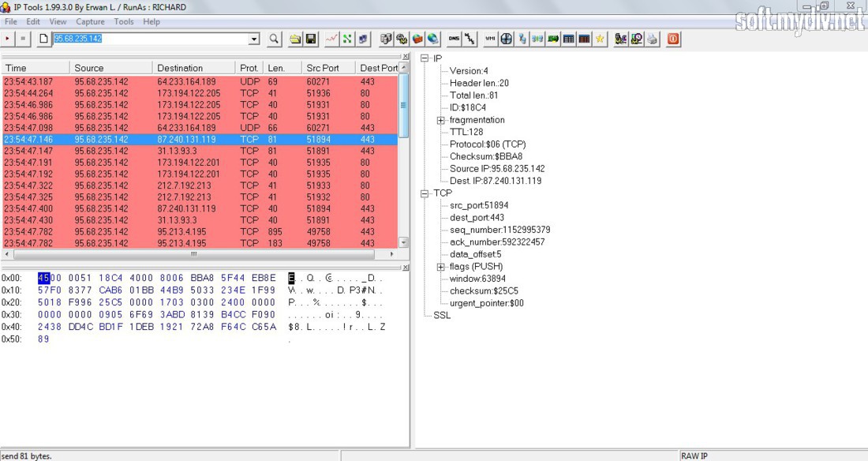The height and width of the screenshot is (461, 868).
Task: Open the IP address combo box dropdown
Action: [x=254, y=39]
